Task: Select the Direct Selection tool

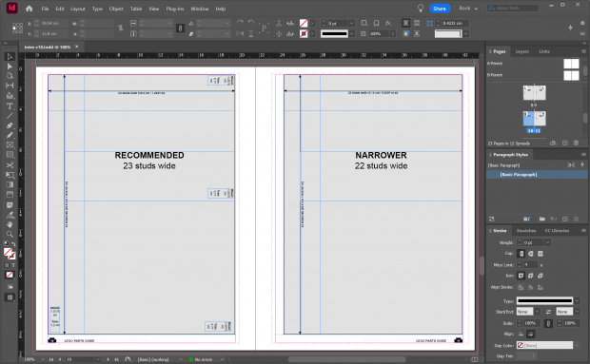Action: pos(10,67)
